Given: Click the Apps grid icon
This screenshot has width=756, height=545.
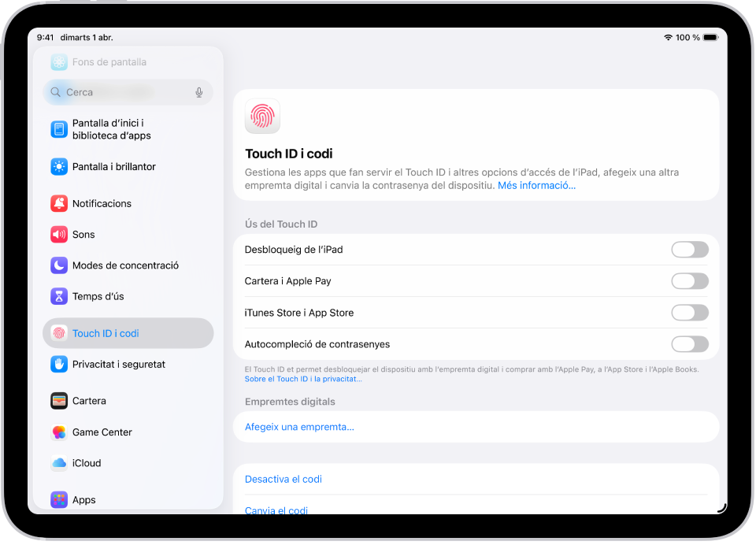Looking at the screenshot, I should pos(59,499).
